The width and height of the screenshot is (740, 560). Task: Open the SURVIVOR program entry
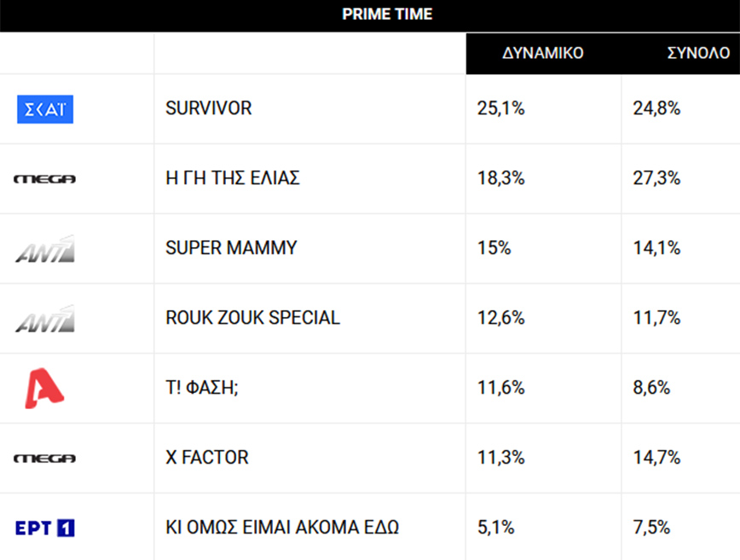(x=209, y=108)
